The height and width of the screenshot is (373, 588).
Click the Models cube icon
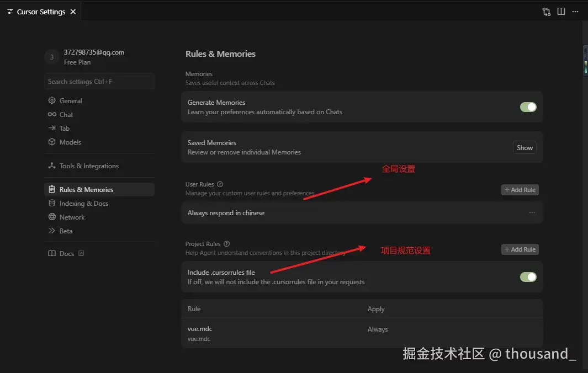[52, 142]
